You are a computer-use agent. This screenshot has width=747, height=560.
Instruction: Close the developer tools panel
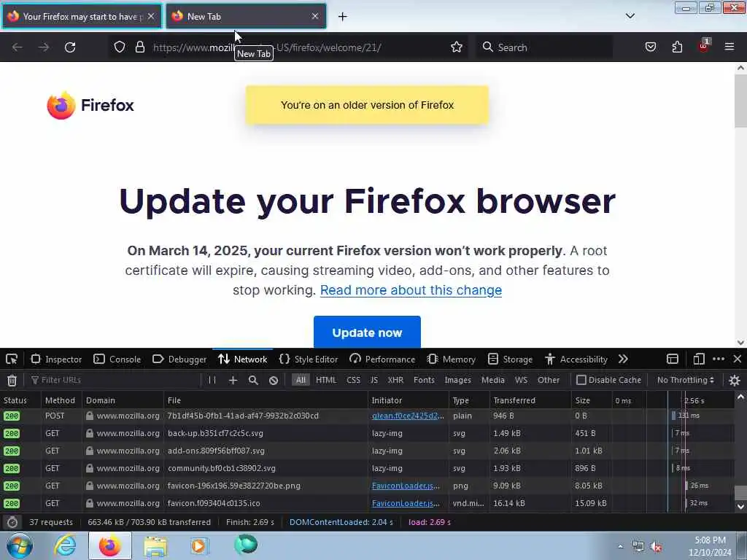[737, 359]
